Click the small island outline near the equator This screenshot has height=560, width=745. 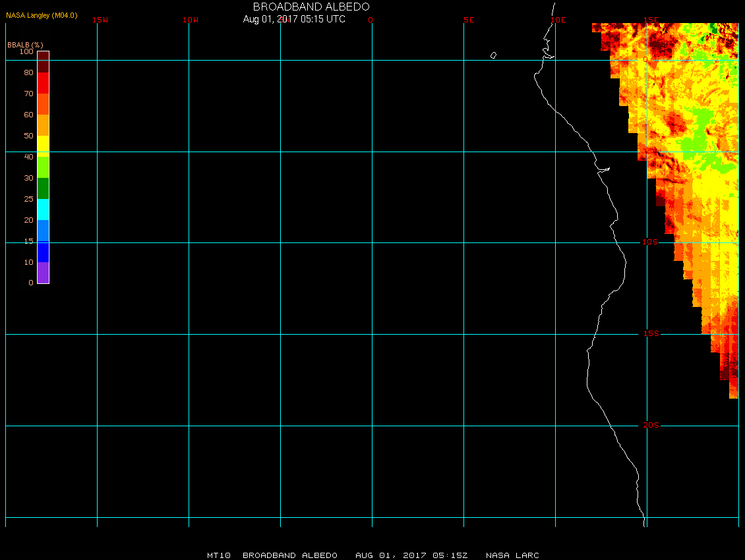[493, 55]
